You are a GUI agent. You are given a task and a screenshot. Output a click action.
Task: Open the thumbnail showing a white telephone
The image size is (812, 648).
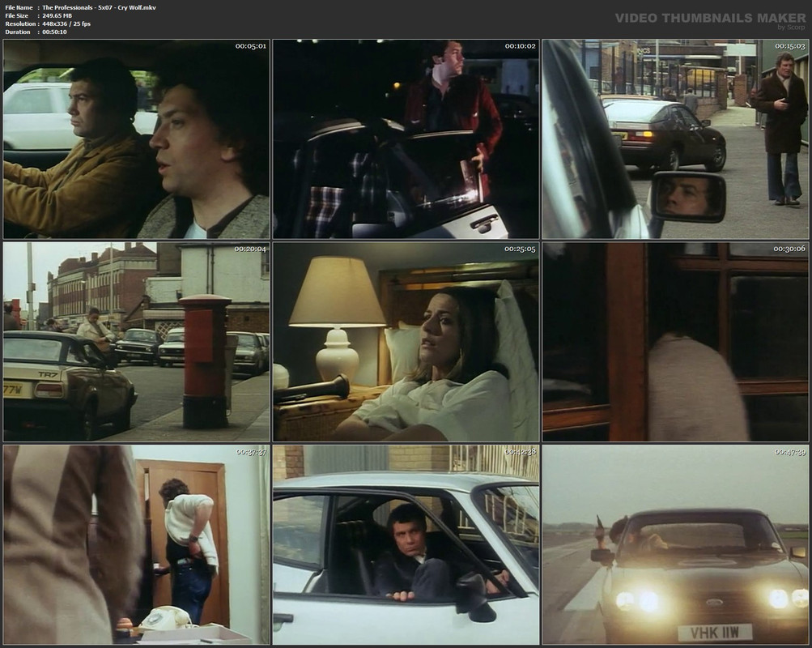136,545
